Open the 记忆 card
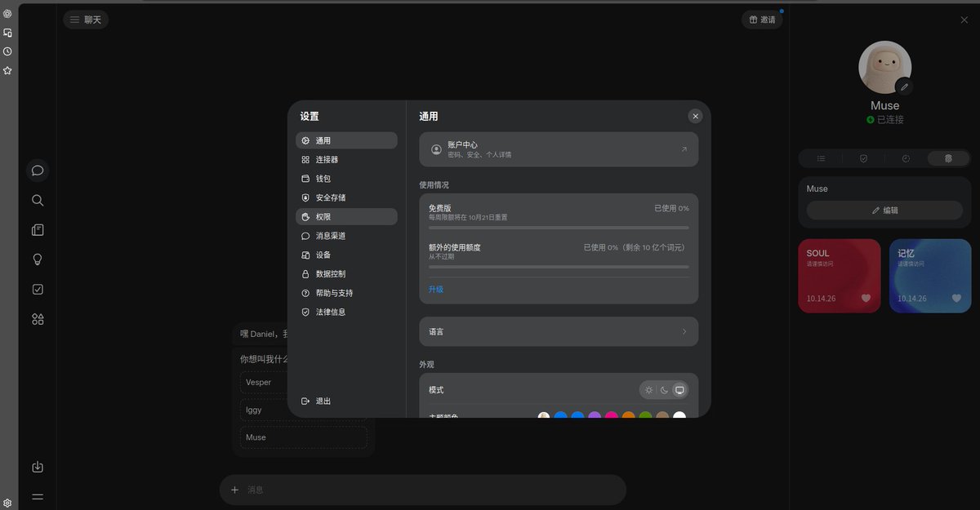Viewport: 980px width, 510px height. click(x=930, y=276)
